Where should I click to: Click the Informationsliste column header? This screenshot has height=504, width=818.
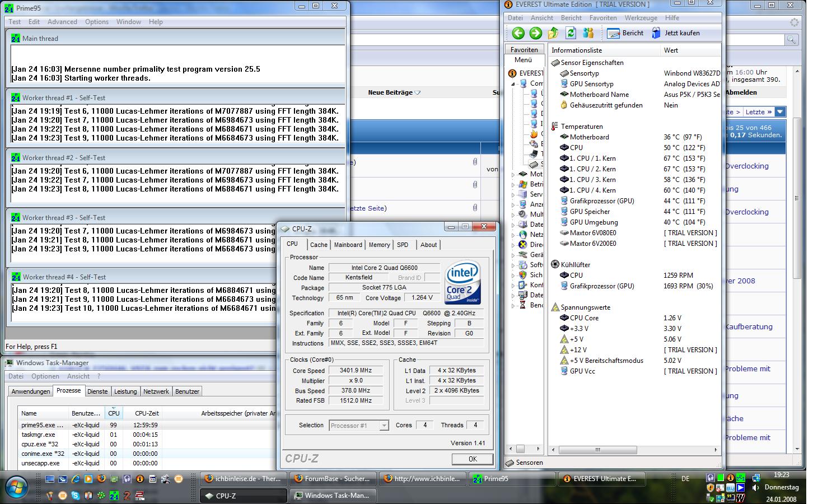tap(604, 50)
